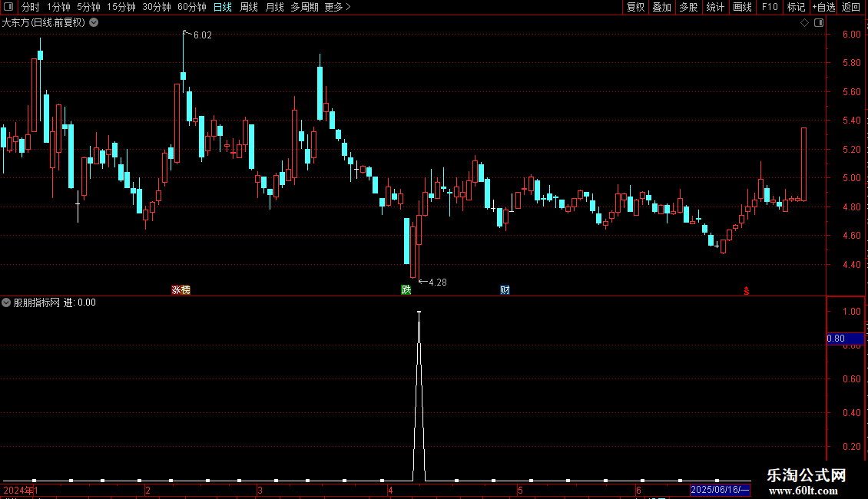Click the blue 财 financial report marker

tap(505, 290)
